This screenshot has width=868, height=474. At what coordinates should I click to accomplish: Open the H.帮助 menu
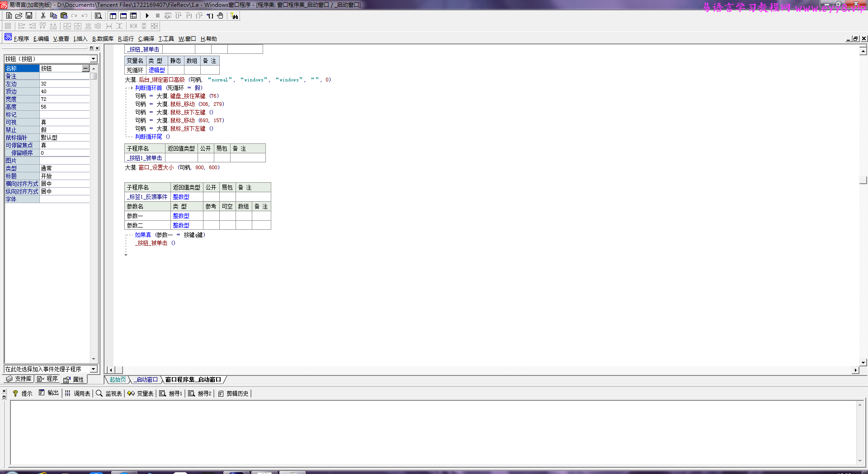pyautogui.click(x=209, y=39)
